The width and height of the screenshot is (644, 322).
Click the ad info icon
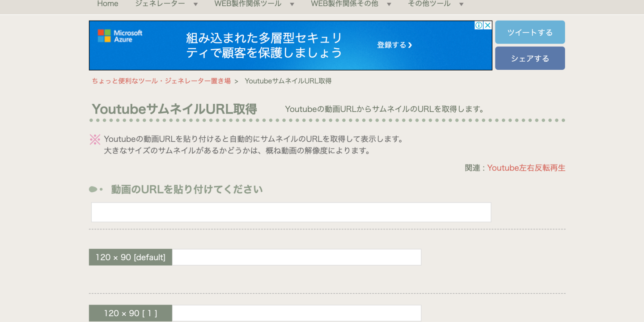point(479,25)
